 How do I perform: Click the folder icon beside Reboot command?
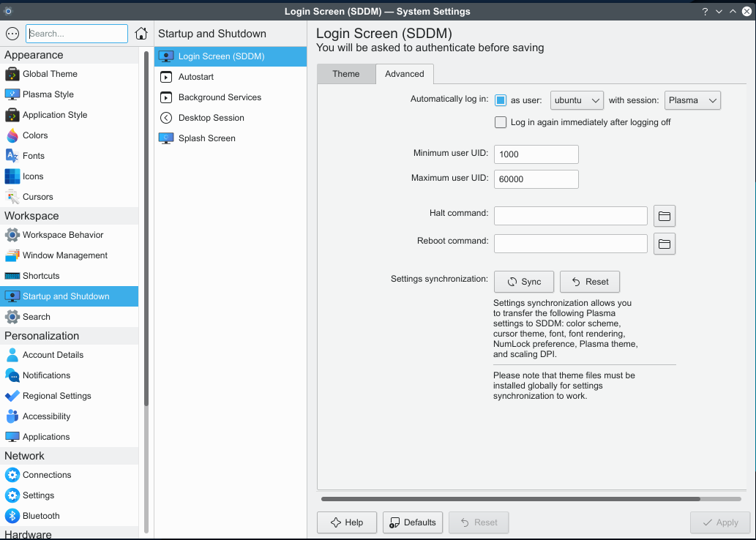point(664,243)
